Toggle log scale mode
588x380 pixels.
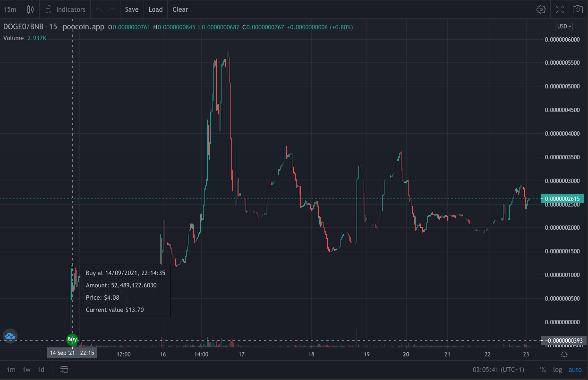tap(557, 370)
